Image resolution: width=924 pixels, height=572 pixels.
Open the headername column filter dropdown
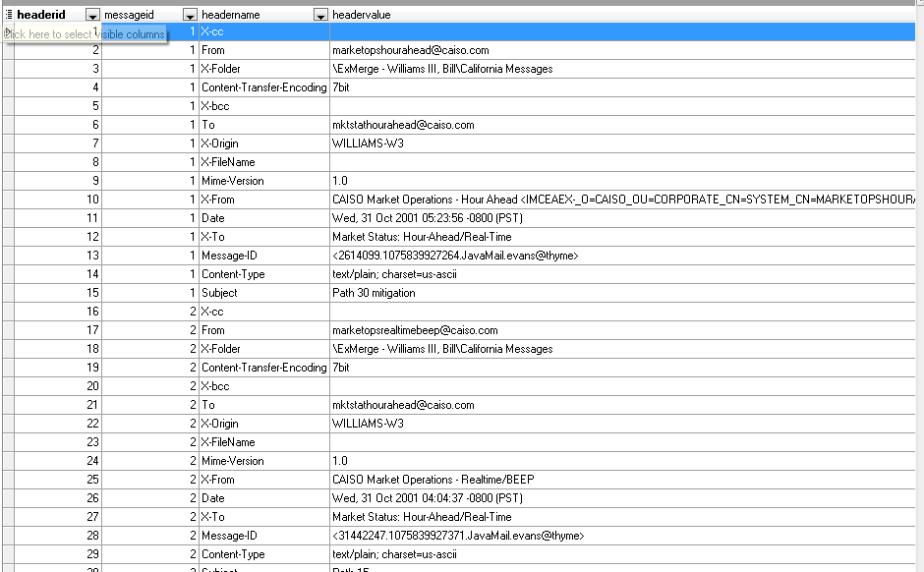pyautogui.click(x=320, y=15)
